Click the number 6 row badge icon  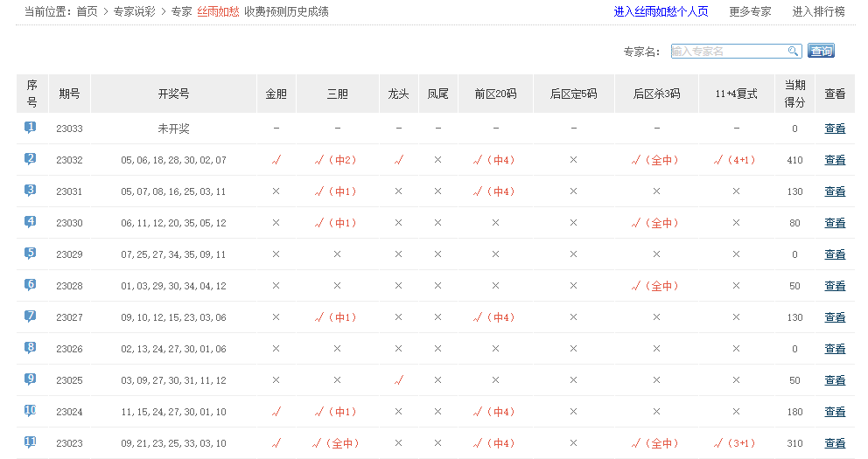[x=31, y=285]
